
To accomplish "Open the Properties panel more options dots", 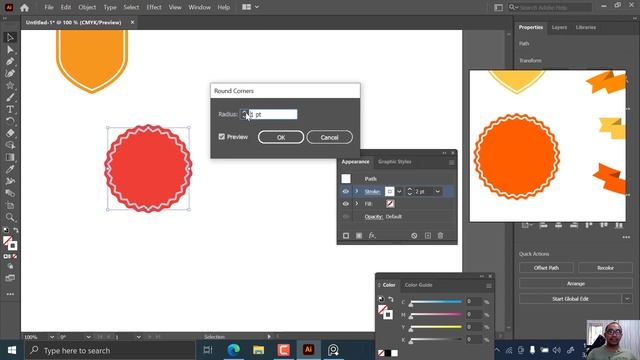I will coord(626,237).
